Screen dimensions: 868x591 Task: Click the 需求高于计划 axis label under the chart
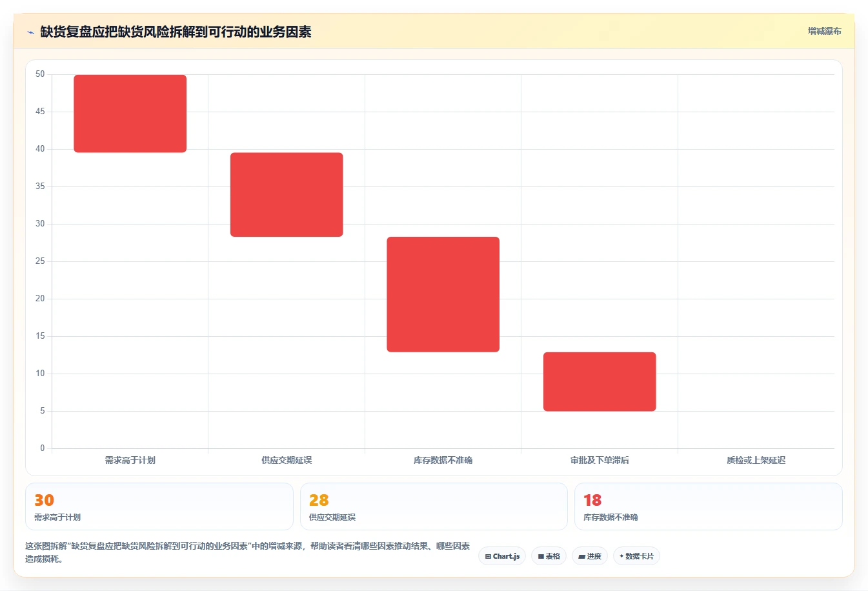point(130,460)
